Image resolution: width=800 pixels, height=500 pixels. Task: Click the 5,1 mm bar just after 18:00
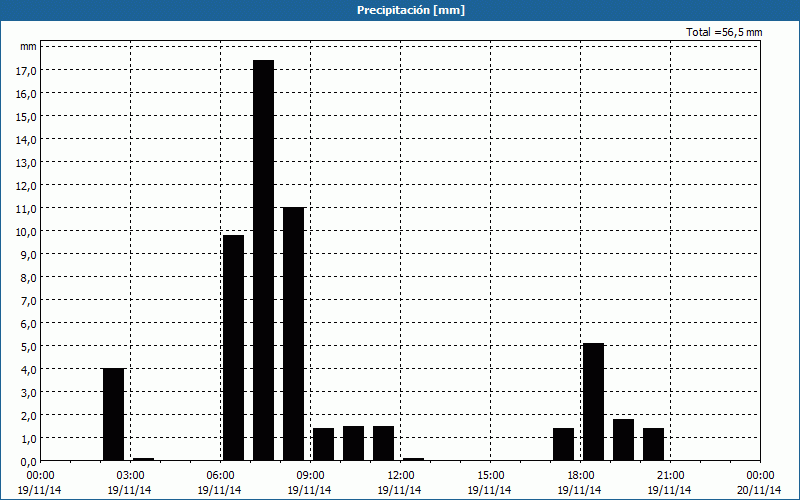(x=593, y=402)
